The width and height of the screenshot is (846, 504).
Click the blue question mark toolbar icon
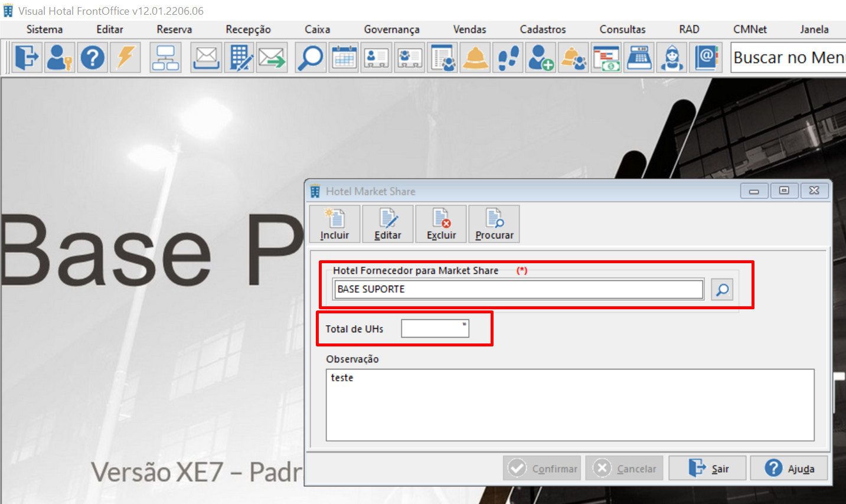[93, 58]
